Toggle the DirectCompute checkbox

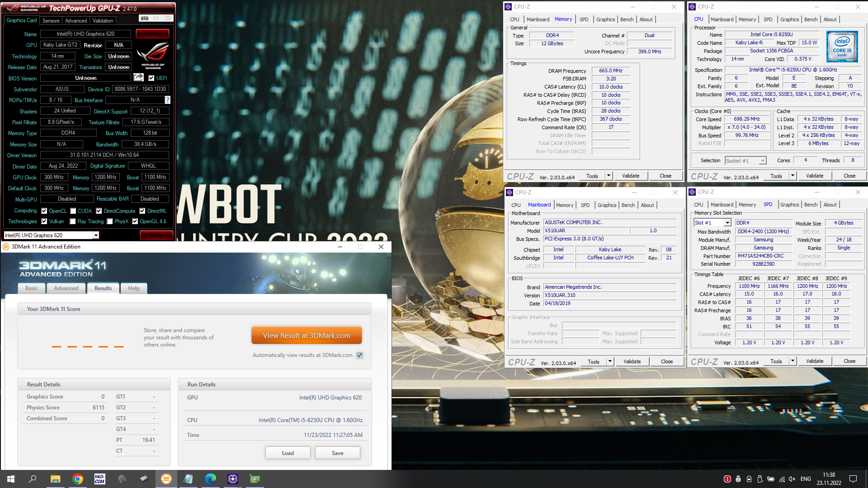tap(99, 211)
